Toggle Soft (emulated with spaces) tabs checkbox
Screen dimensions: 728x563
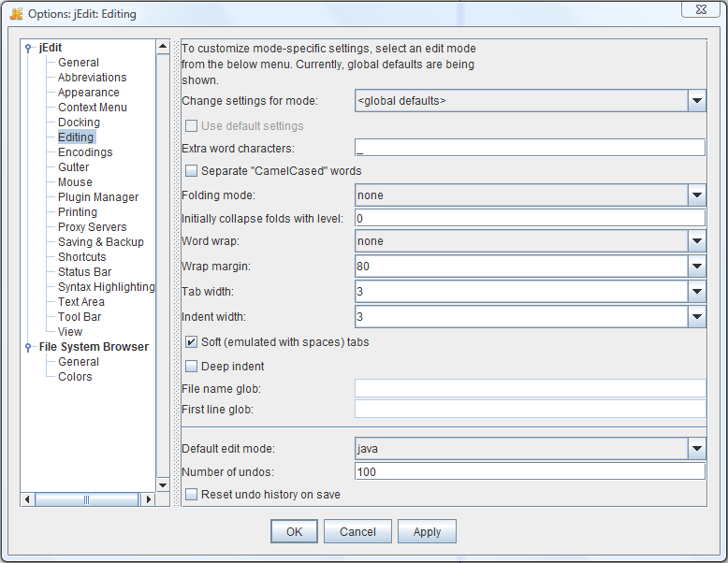191,342
